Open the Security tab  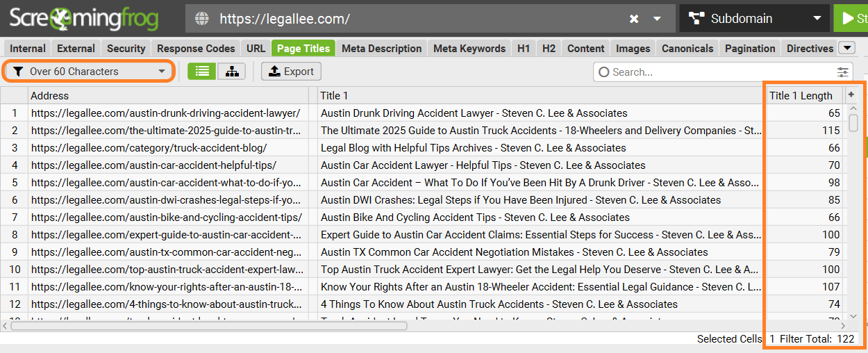(126, 48)
